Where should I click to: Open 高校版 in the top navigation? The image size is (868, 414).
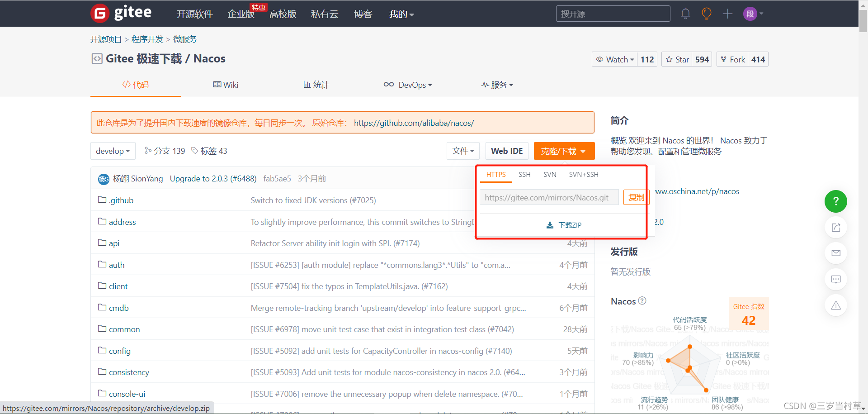click(283, 14)
